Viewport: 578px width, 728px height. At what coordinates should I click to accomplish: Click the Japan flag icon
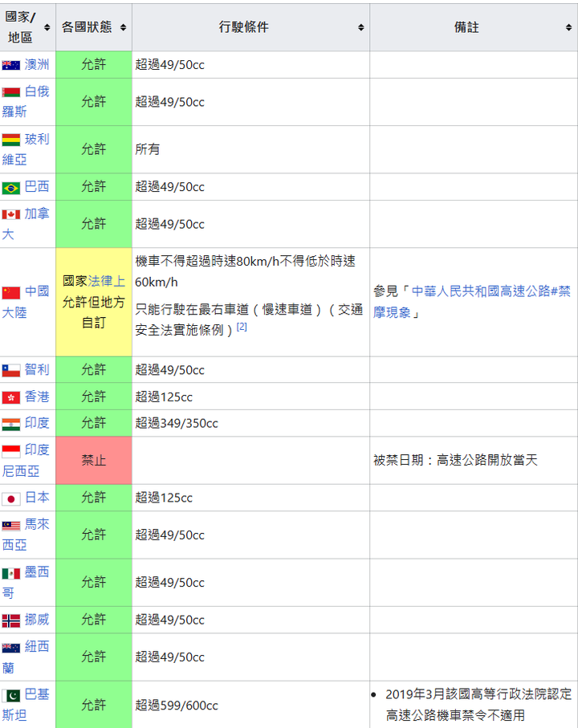tap(11, 498)
